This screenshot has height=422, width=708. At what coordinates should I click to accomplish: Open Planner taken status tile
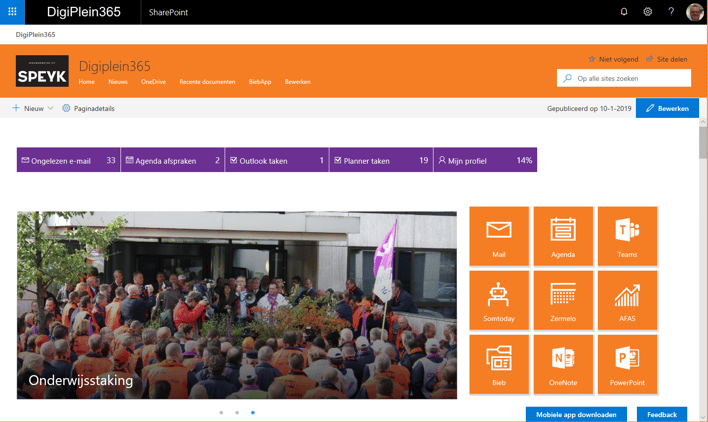[x=381, y=160]
